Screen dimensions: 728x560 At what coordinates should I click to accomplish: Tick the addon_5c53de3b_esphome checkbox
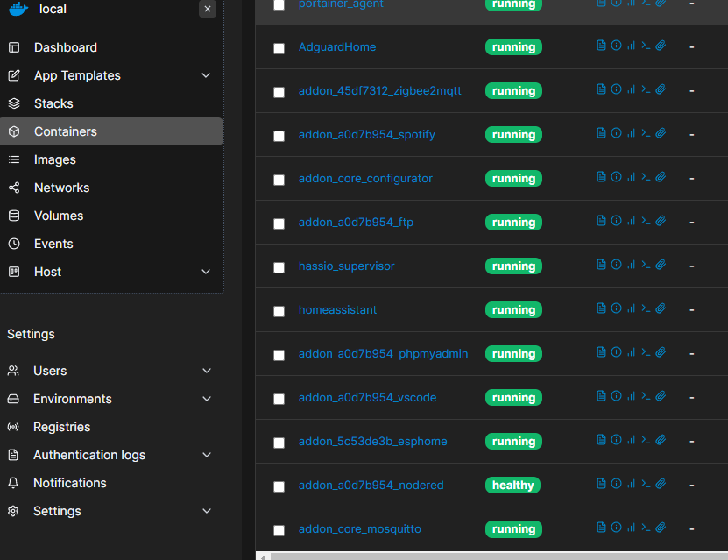click(x=279, y=443)
